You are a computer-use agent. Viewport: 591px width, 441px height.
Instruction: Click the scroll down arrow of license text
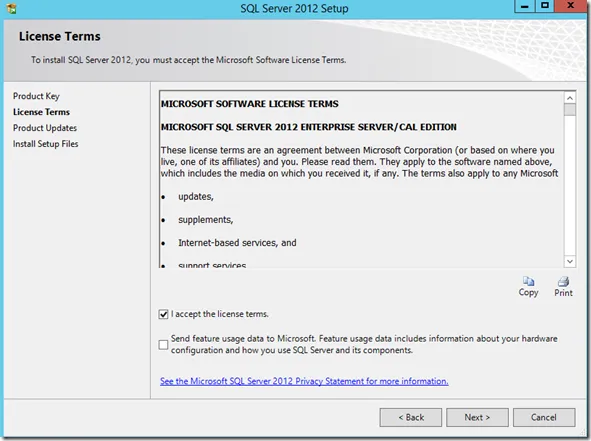point(570,261)
